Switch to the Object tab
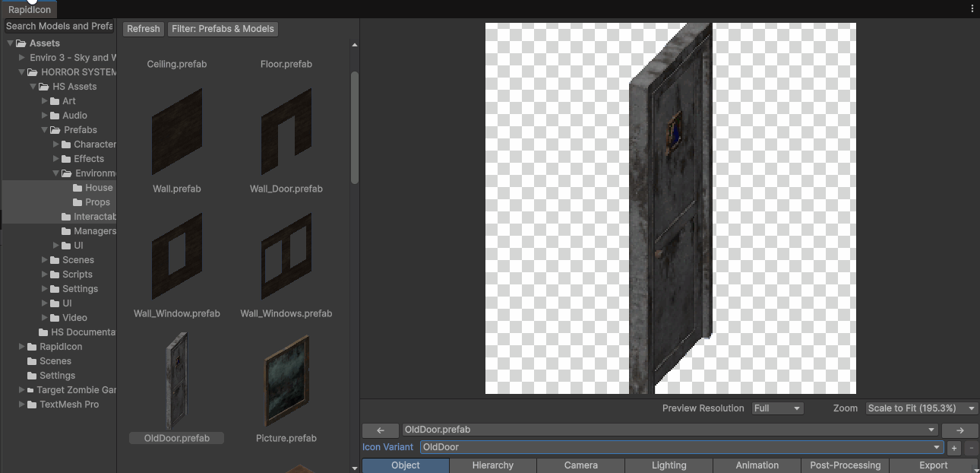Screen dimensions: 980x473 (406, 465)
